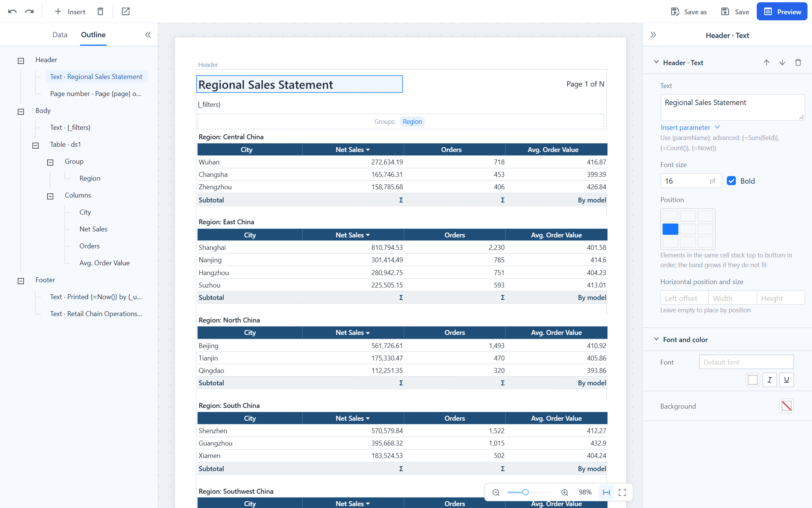Move the Header Text element up
This screenshot has width=812, height=508.
coord(767,62)
